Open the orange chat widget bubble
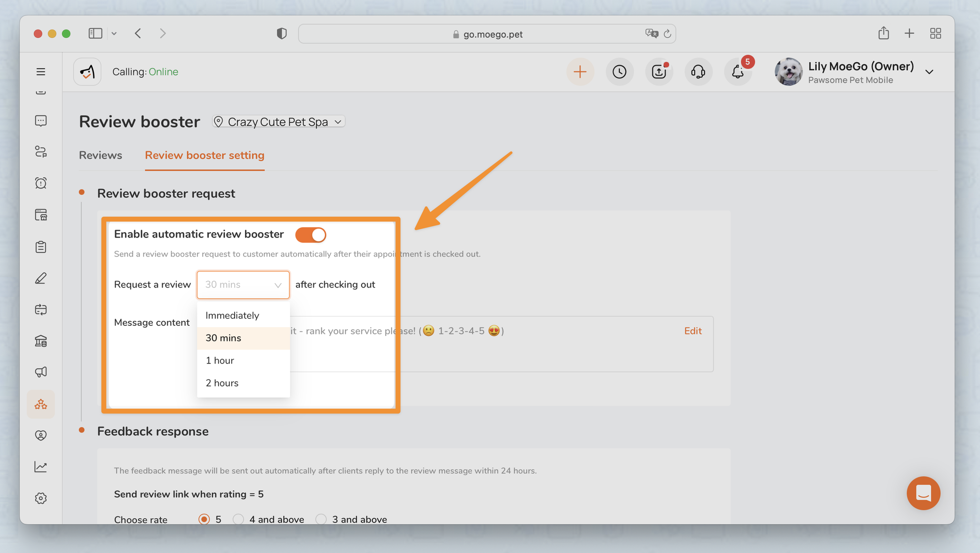 pos(923,493)
